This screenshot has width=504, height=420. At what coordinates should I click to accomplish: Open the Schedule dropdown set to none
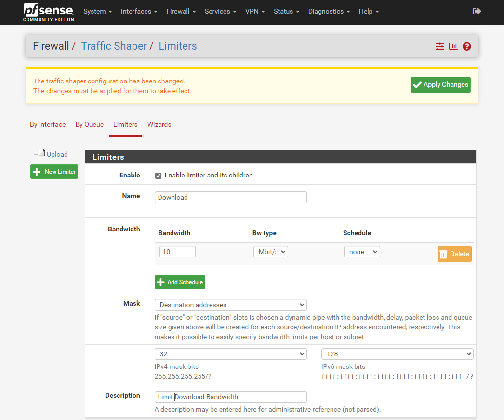click(361, 252)
